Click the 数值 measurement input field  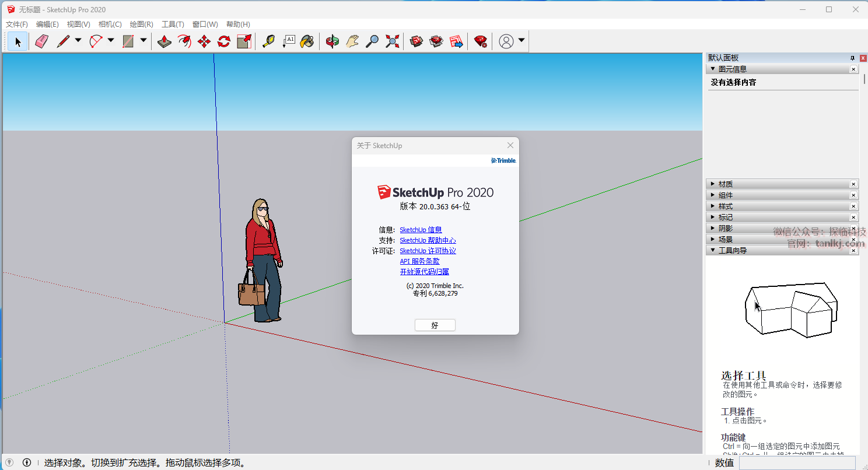tap(797, 463)
